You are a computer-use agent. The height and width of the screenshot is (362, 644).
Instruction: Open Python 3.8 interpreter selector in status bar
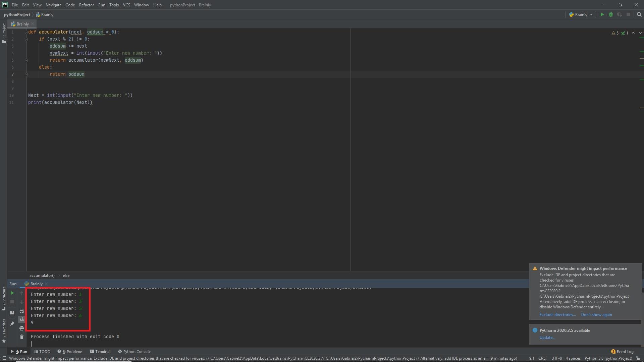608,358
